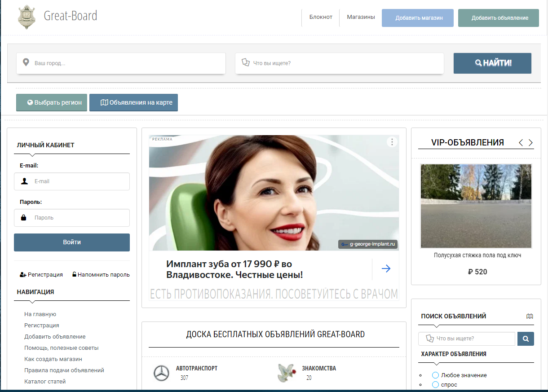
Task: Click the 307 count under Автотранспорт
Action: (184, 378)
